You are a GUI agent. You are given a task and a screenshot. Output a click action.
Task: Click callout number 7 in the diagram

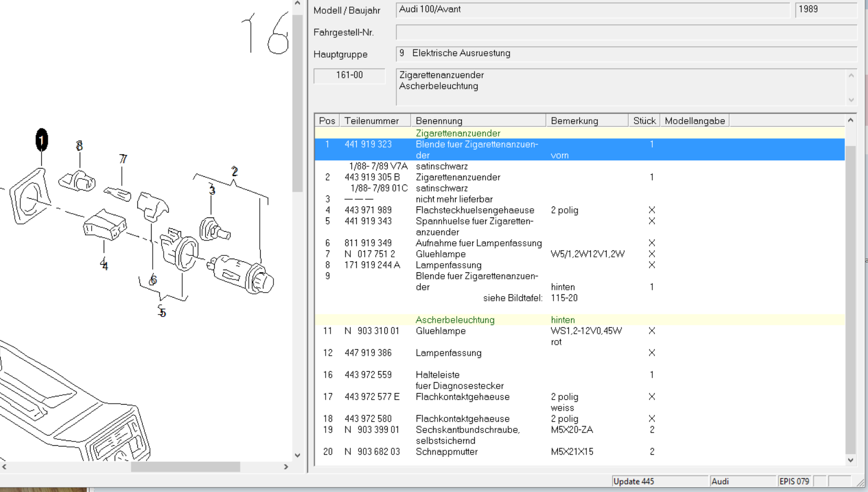pyautogui.click(x=122, y=159)
